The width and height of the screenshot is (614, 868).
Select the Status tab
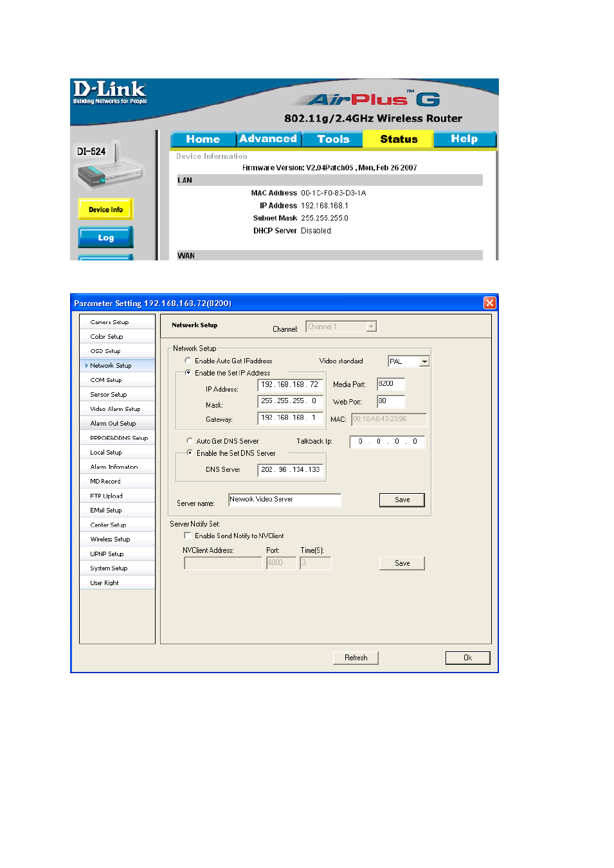point(399,139)
